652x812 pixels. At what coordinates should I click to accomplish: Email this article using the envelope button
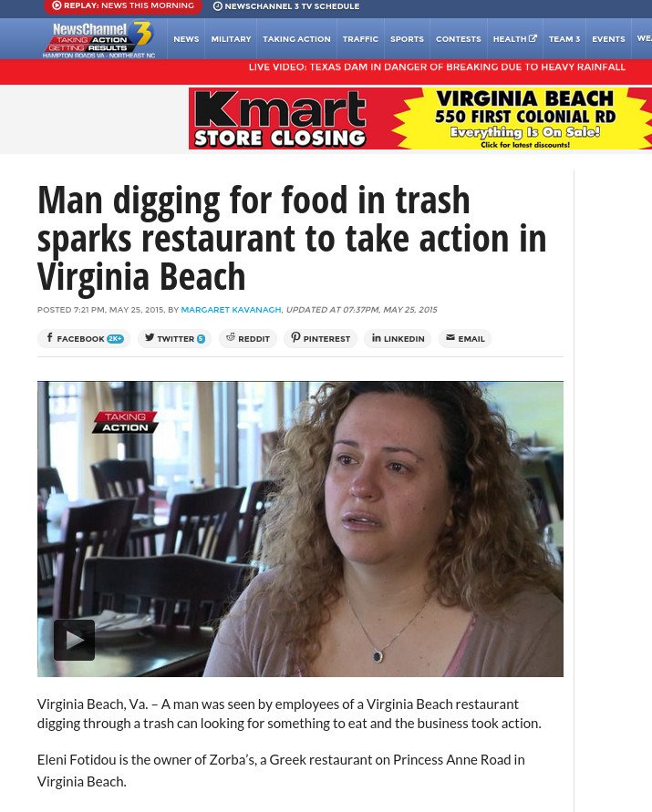(x=465, y=339)
